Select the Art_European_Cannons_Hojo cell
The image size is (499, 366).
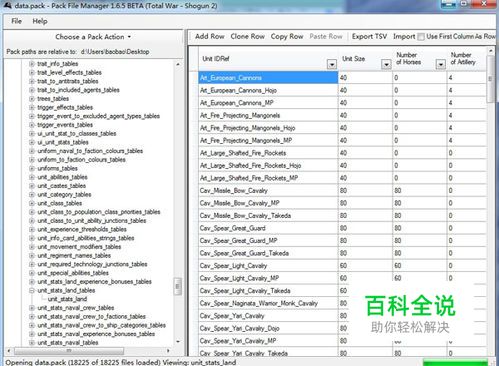point(268,90)
